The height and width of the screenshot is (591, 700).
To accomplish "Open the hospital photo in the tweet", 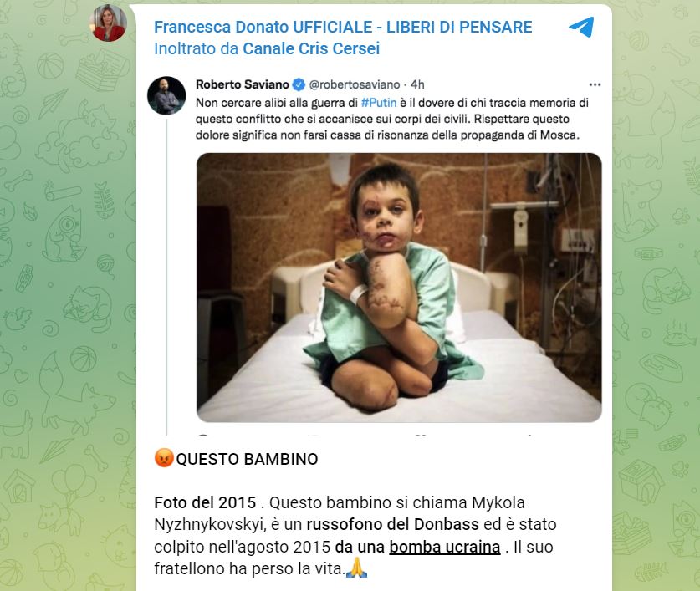I will point(399,288).
